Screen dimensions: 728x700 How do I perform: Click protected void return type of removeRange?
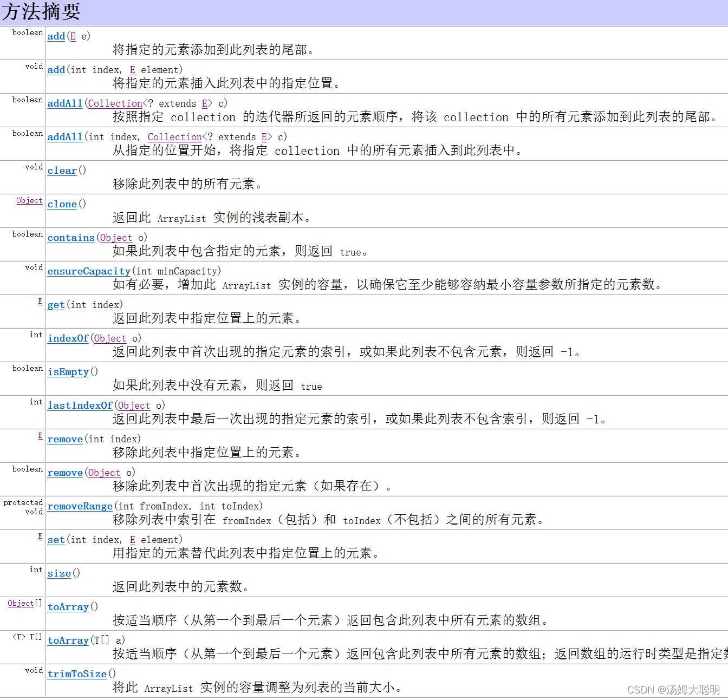pos(23,507)
